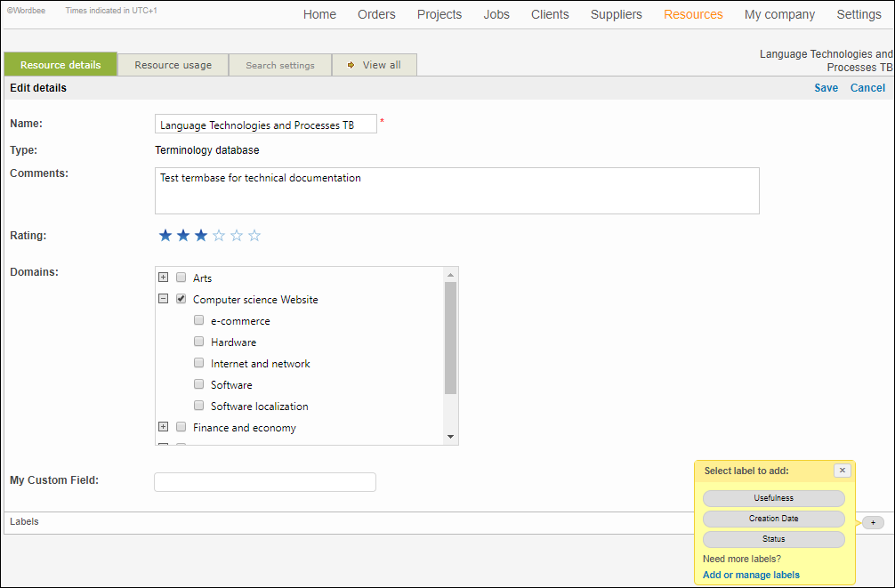Open the Projects menu
This screenshot has height=588, width=895.
[x=439, y=14]
